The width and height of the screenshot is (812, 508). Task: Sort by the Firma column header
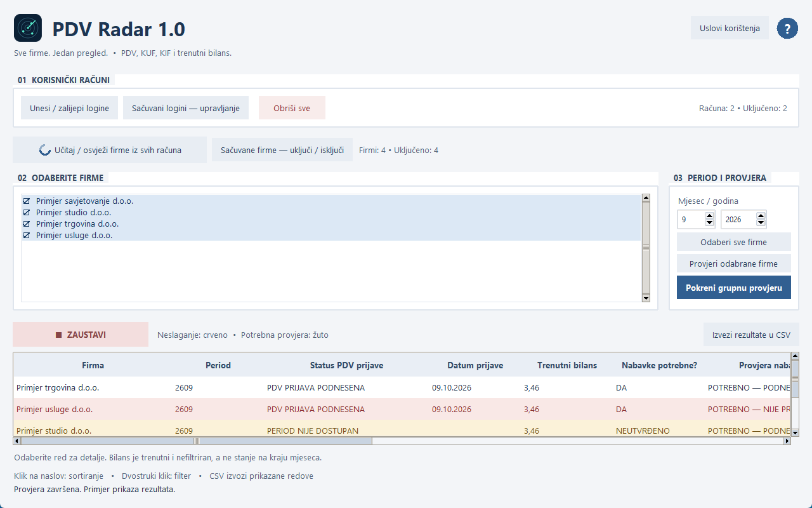(93, 365)
